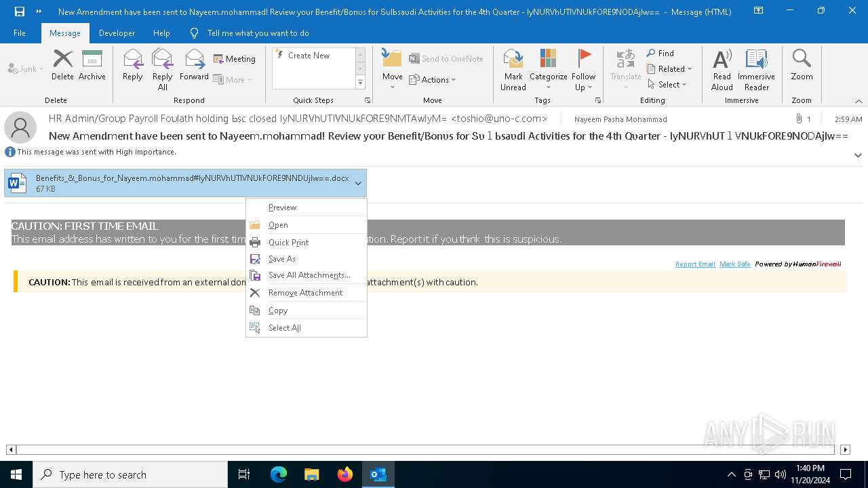Select Copy from the context menu

coord(307,310)
